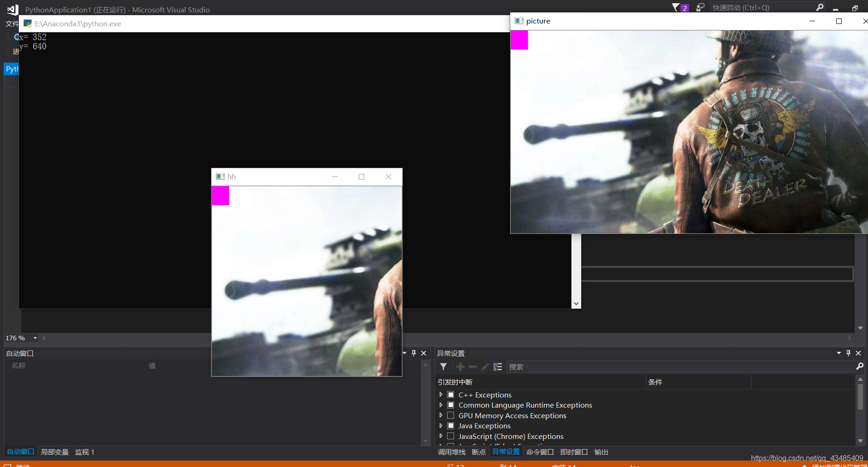Image resolution: width=868 pixels, height=467 pixels.
Task: Focus the quick launch search box
Action: click(x=762, y=7)
